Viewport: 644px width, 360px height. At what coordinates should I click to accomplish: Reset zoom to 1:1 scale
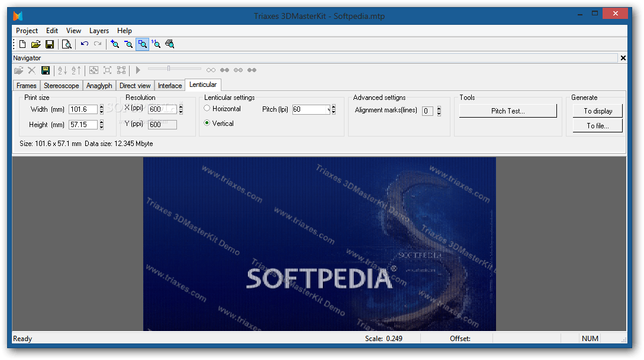[156, 44]
